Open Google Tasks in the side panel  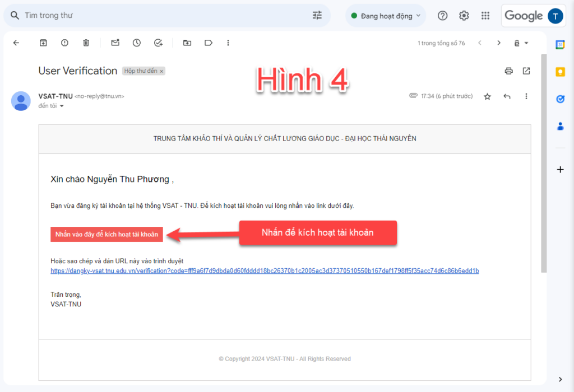point(560,99)
